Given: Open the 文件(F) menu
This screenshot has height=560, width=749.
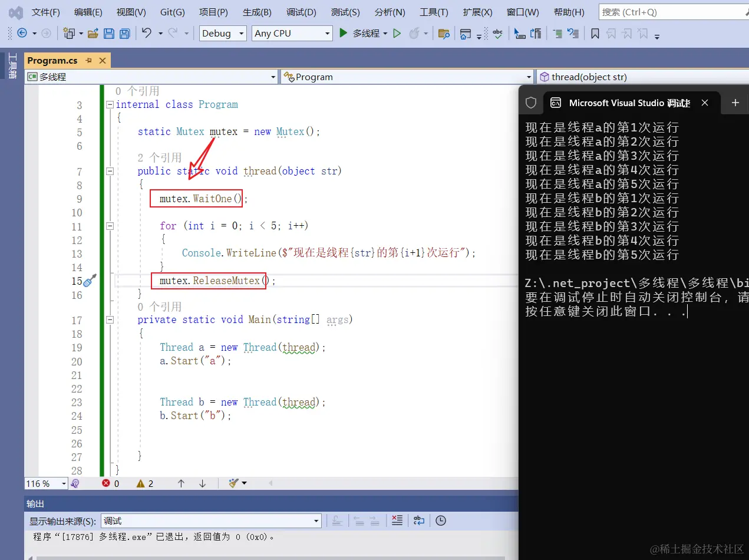Looking at the screenshot, I should pyautogui.click(x=45, y=12).
